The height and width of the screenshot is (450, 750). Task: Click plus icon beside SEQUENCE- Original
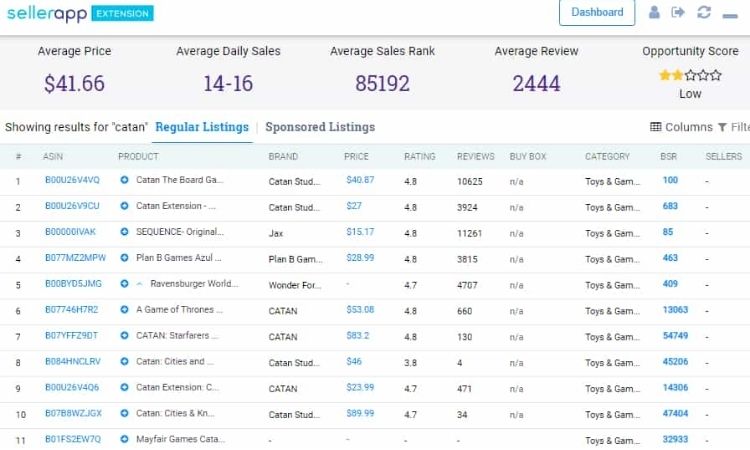(x=124, y=232)
